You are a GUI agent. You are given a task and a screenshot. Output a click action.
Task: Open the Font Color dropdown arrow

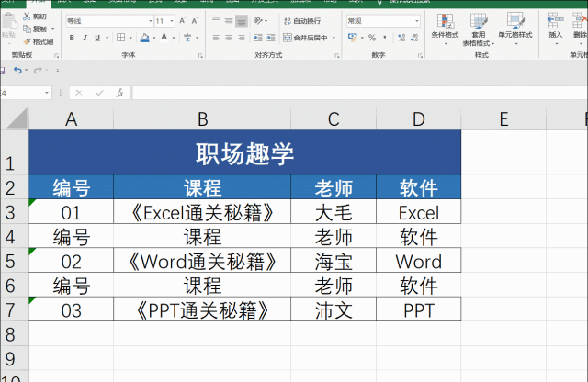pos(174,38)
